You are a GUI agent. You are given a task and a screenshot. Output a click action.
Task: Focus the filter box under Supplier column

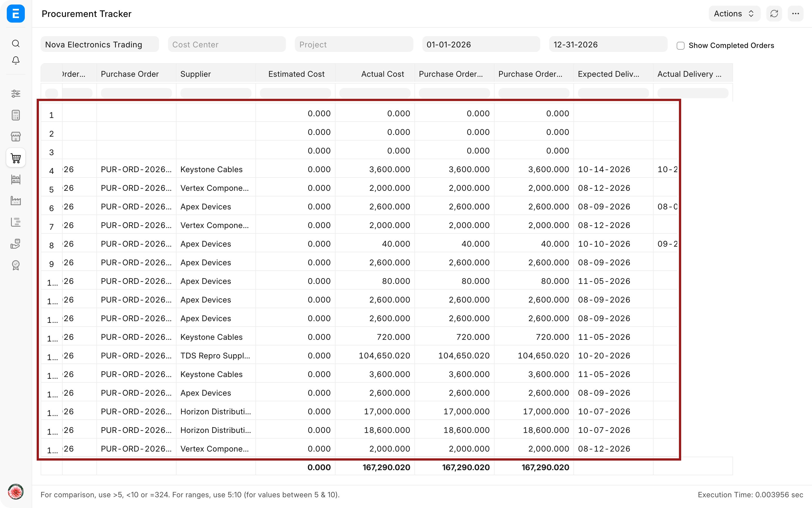coord(216,93)
